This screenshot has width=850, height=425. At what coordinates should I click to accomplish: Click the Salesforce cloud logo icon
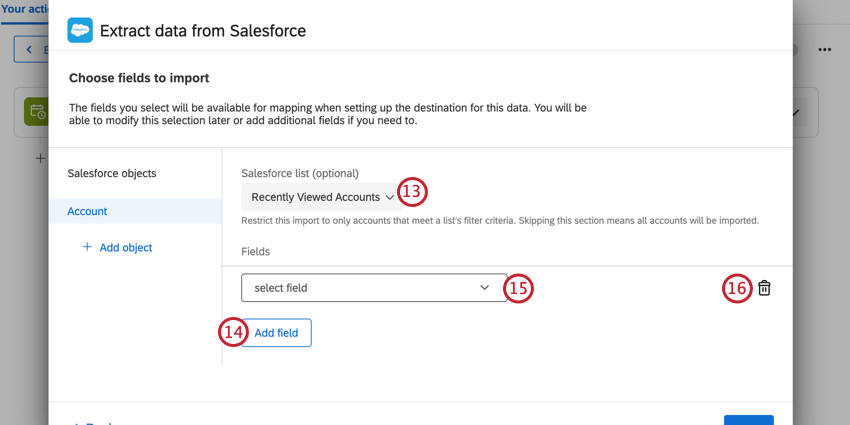(80, 30)
